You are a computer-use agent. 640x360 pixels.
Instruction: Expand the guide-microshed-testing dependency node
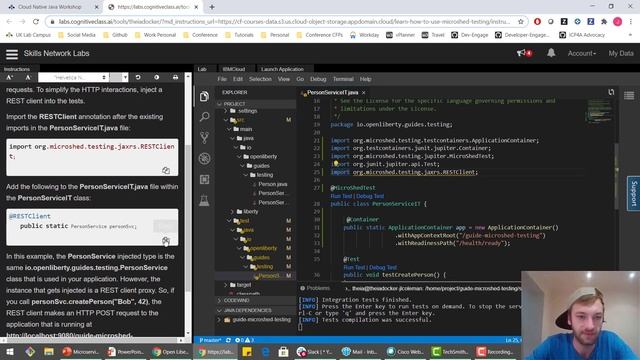(x=220, y=320)
